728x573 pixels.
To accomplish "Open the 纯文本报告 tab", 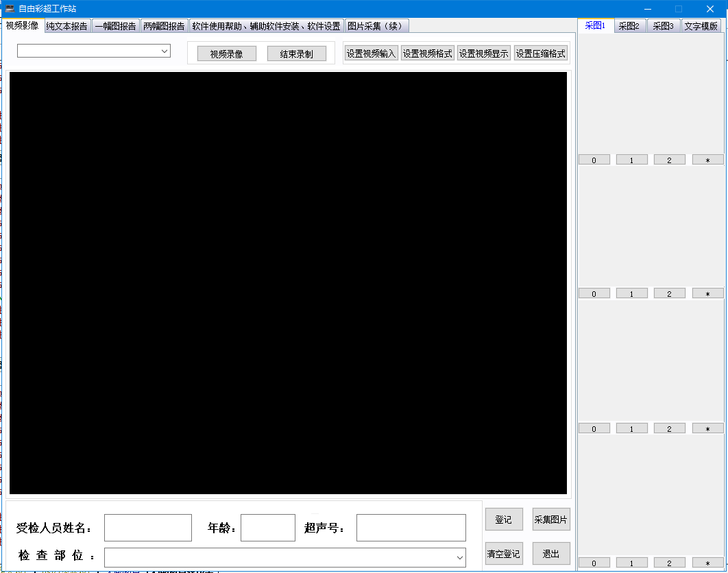I will [67, 26].
